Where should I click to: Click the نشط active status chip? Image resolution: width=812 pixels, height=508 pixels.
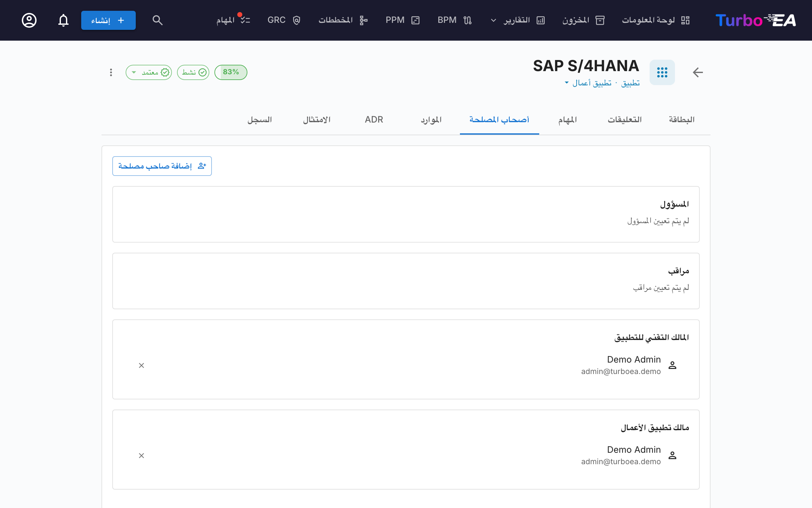tap(193, 72)
